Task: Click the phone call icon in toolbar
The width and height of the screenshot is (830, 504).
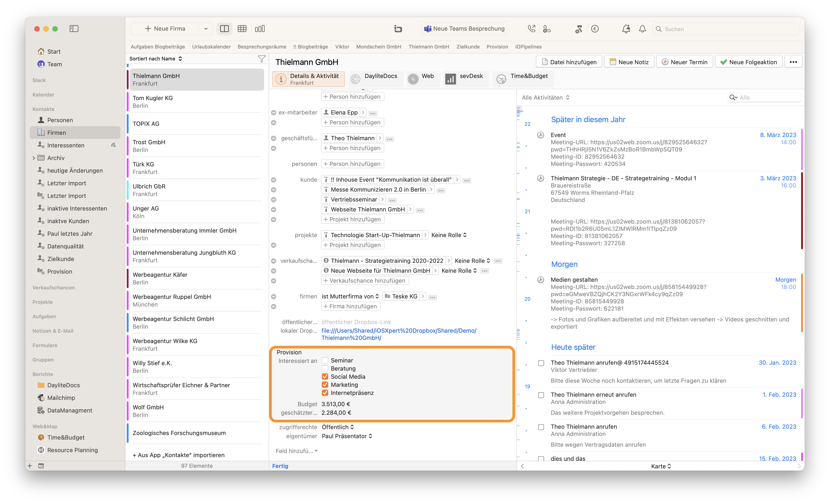Action: pos(531,29)
